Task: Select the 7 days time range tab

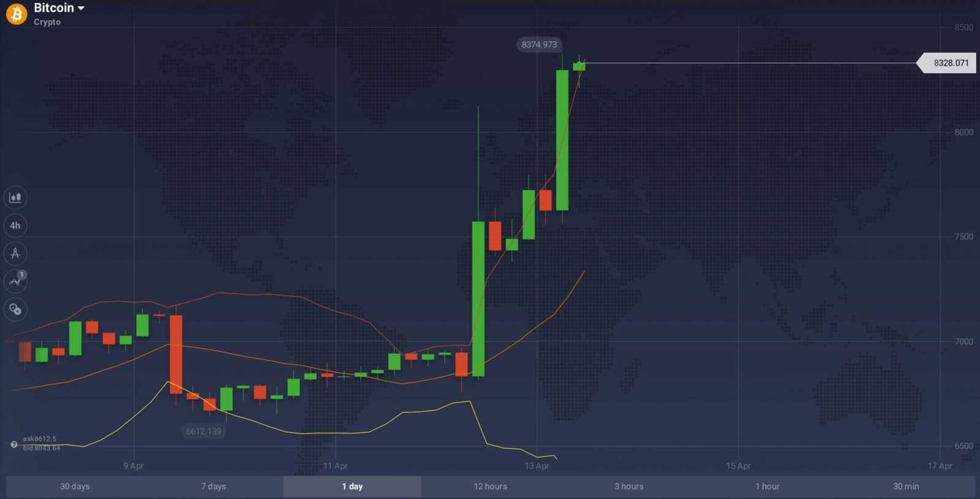Action: tap(214, 486)
